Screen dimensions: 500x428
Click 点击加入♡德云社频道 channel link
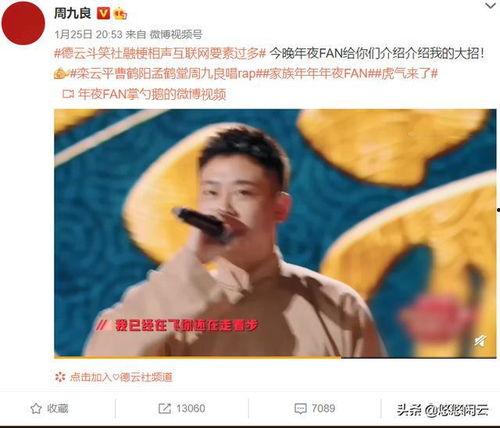114,377
